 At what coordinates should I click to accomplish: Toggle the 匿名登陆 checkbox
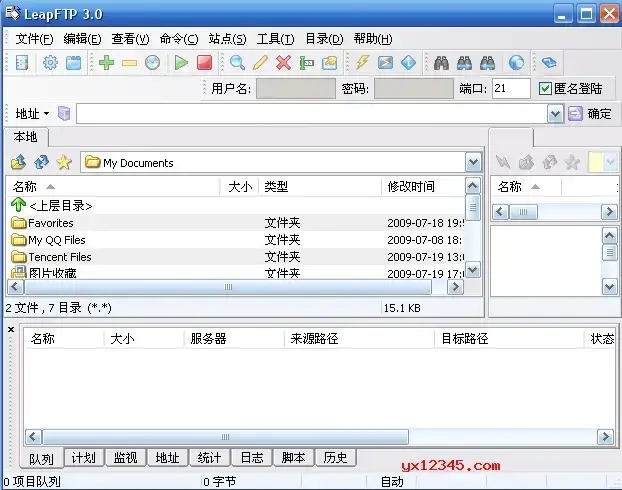545,88
